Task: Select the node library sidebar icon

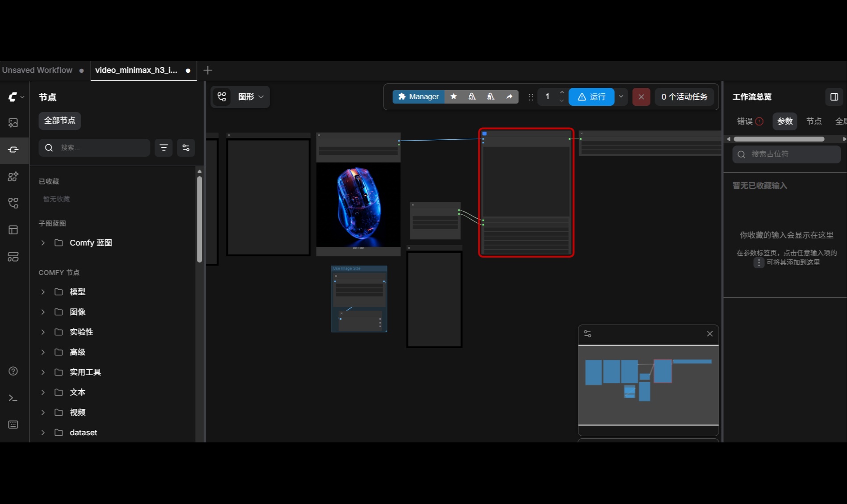Action: pos(13,150)
